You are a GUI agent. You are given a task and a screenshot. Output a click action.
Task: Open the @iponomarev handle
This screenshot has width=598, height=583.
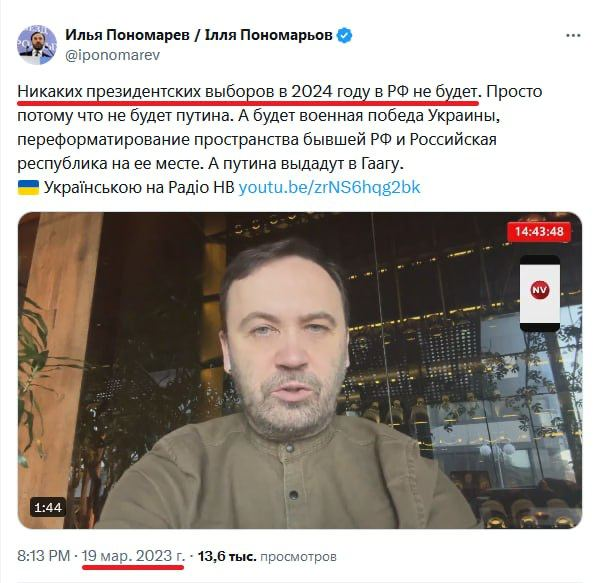pos(112,55)
